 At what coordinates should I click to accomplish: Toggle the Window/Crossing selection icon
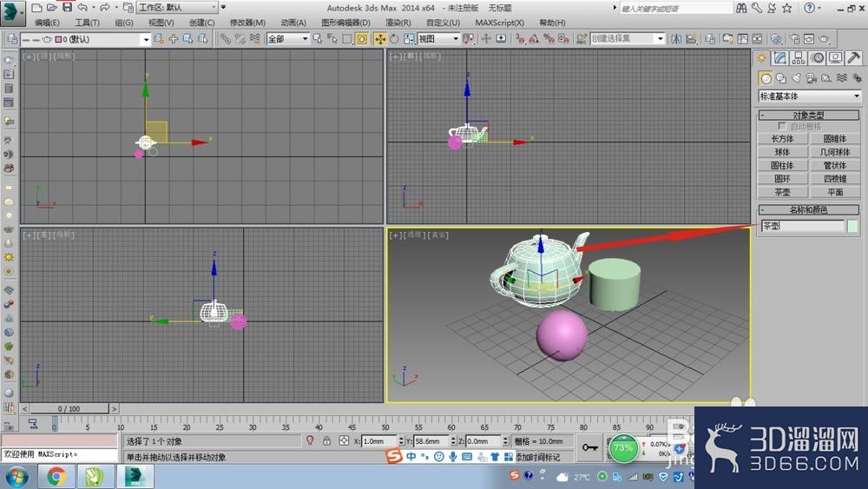pos(362,39)
